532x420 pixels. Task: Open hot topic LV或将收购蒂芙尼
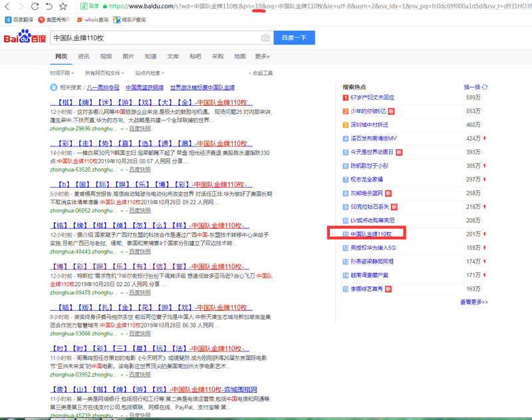point(372,220)
